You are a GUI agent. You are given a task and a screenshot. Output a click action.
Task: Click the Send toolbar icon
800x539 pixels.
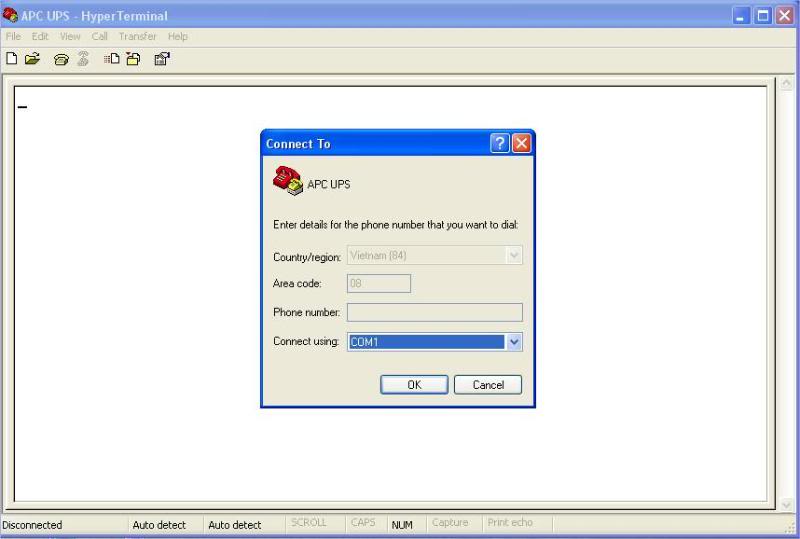(x=112, y=59)
